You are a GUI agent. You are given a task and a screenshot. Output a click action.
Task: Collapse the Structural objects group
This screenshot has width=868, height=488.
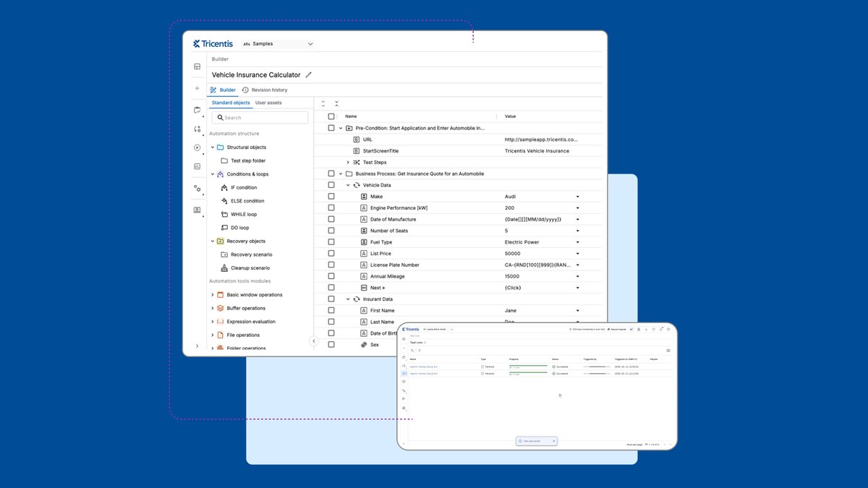coord(213,147)
